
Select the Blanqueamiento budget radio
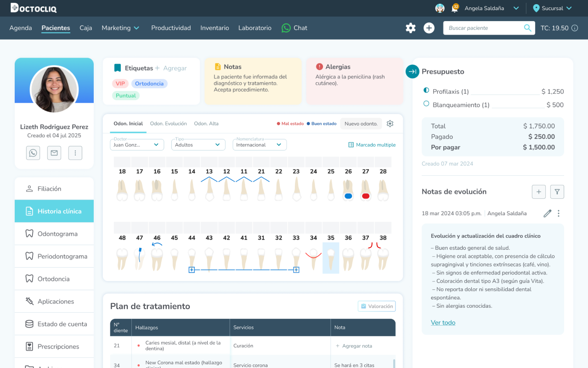[x=426, y=104]
